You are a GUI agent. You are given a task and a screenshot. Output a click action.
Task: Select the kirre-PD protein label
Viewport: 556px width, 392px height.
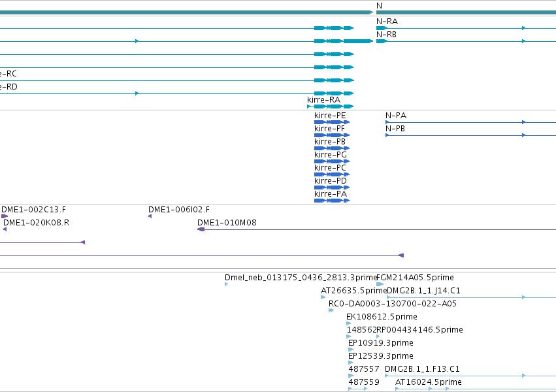coord(330,181)
